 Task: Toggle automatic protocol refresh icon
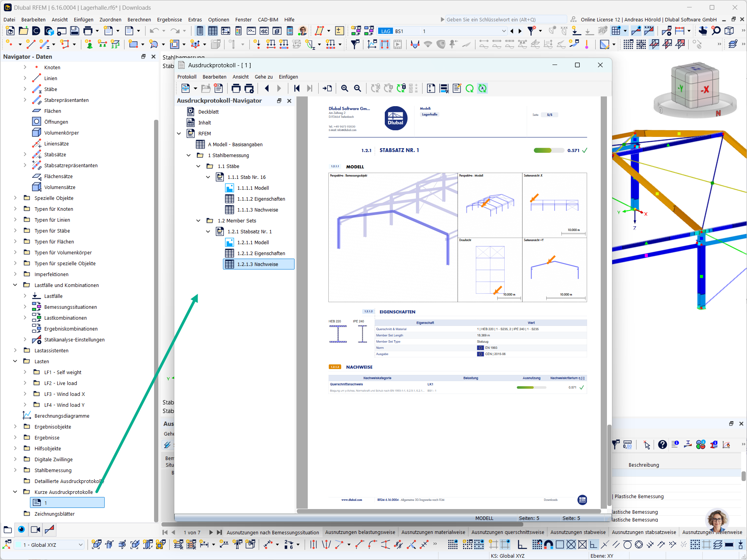coord(482,88)
